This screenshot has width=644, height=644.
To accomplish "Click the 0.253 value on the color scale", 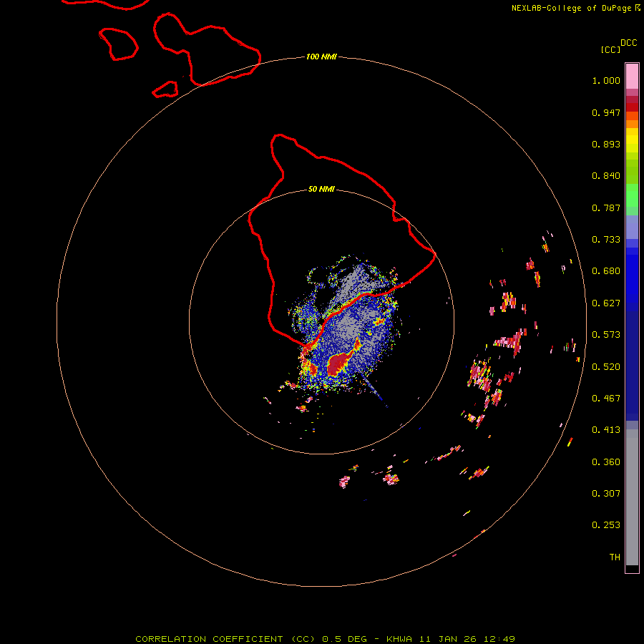I will click(606, 525).
